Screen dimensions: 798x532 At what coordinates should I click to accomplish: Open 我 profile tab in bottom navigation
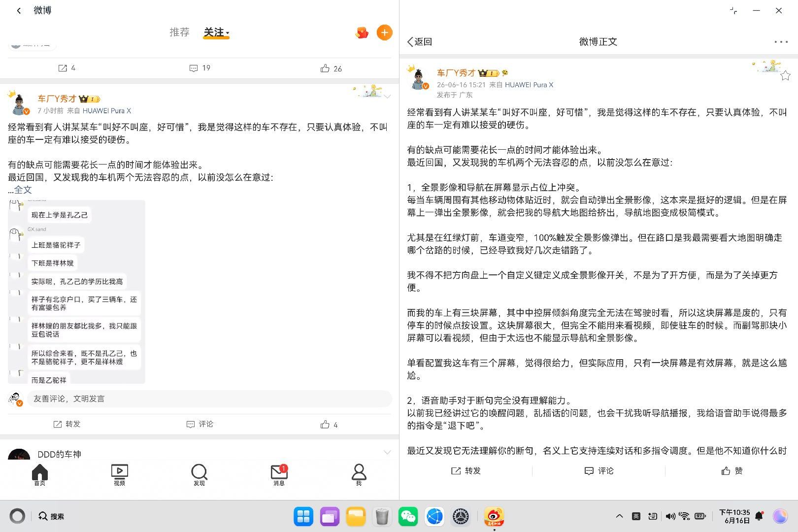point(359,475)
